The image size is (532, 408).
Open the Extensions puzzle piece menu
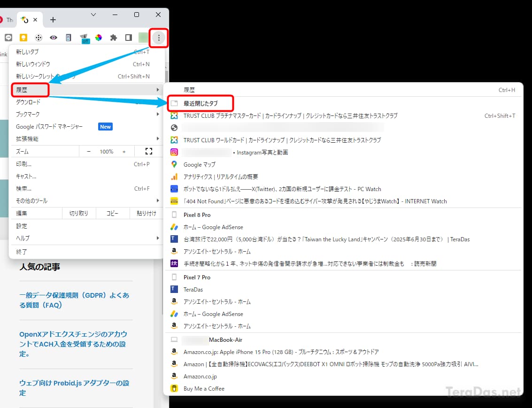click(114, 38)
